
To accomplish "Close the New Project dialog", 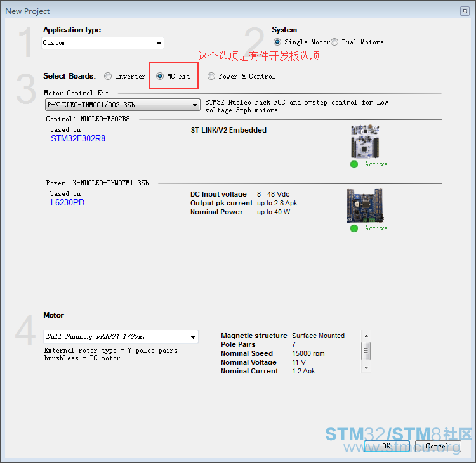I will (x=465, y=11).
